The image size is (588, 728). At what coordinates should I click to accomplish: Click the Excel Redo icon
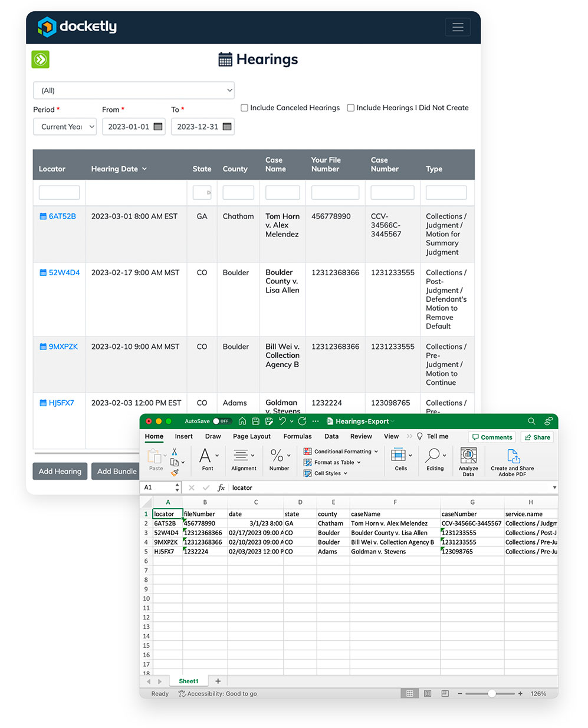pos(302,421)
